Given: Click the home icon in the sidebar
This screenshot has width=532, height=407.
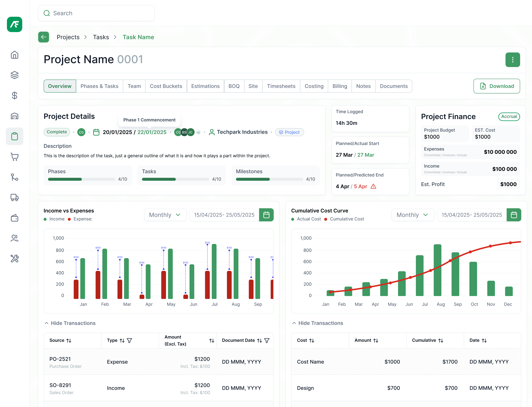Looking at the screenshot, I should pyautogui.click(x=15, y=55).
